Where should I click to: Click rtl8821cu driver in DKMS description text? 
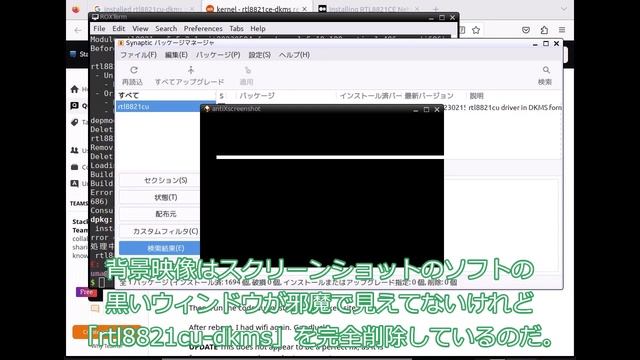515,108
